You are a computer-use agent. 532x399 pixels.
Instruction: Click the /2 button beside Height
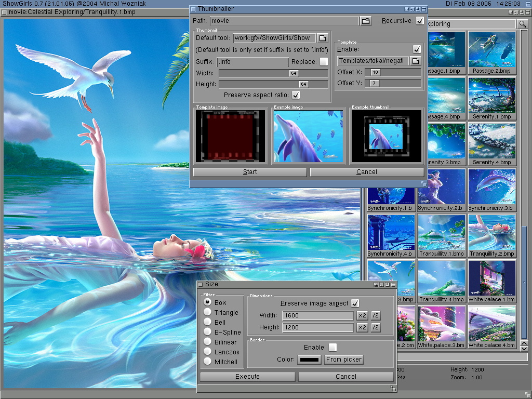pos(375,327)
